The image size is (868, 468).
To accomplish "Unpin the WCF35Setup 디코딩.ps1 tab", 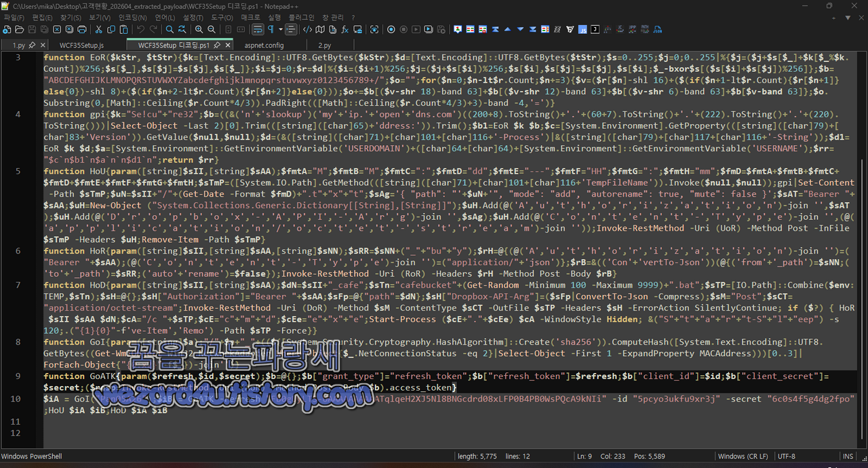I will coord(217,45).
